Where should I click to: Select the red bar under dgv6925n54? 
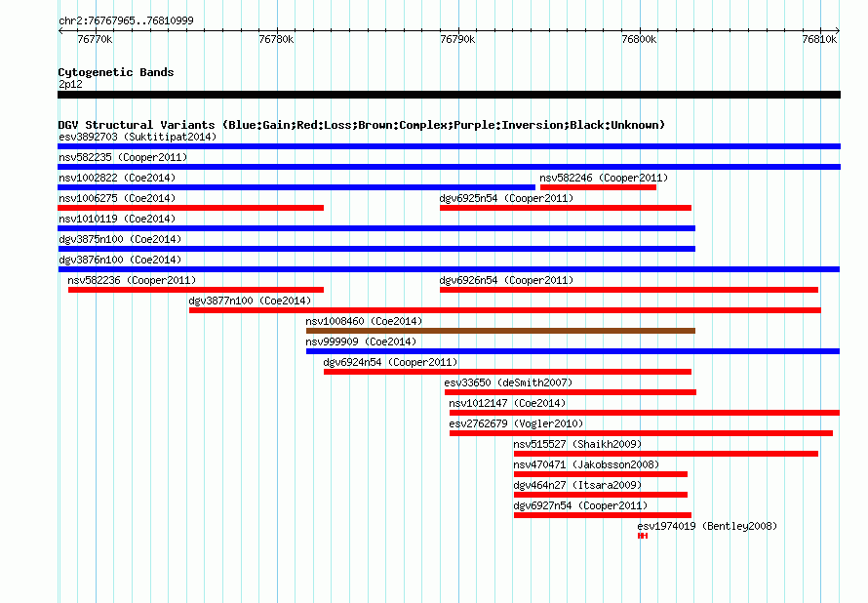(x=566, y=208)
